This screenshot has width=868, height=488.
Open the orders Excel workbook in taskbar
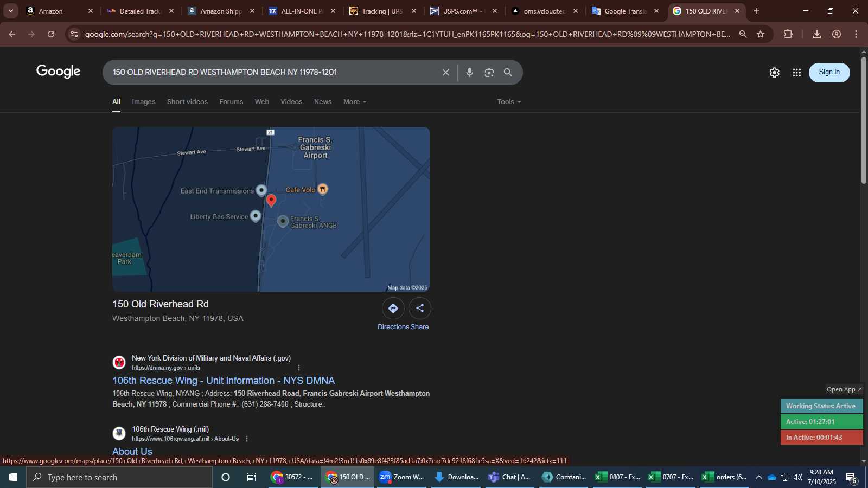(x=724, y=477)
